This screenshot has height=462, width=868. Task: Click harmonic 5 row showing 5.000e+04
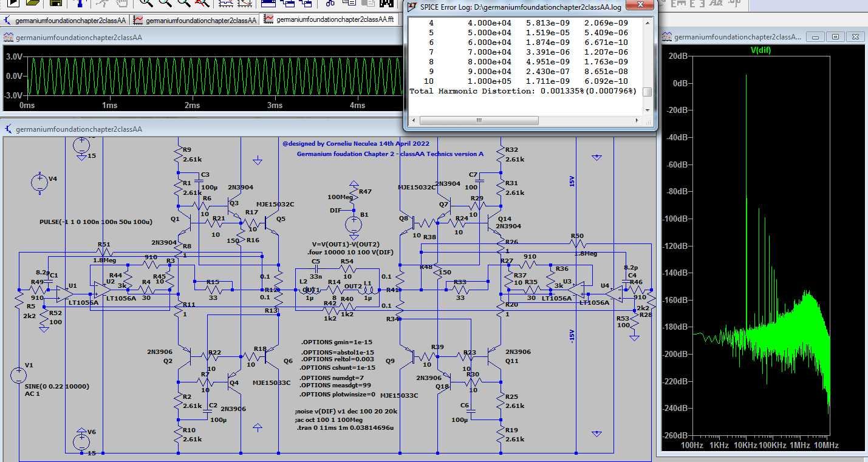point(528,33)
